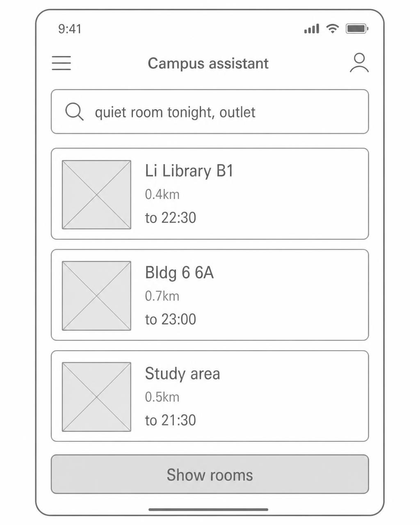Open the hamburger menu

(x=62, y=63)
